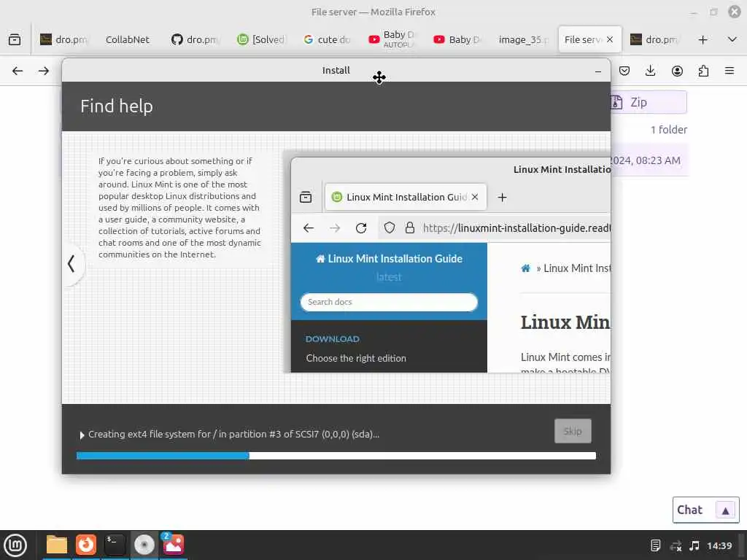Switch to image_35 tab
Screen dimensions: 747x560
point(523,39)
